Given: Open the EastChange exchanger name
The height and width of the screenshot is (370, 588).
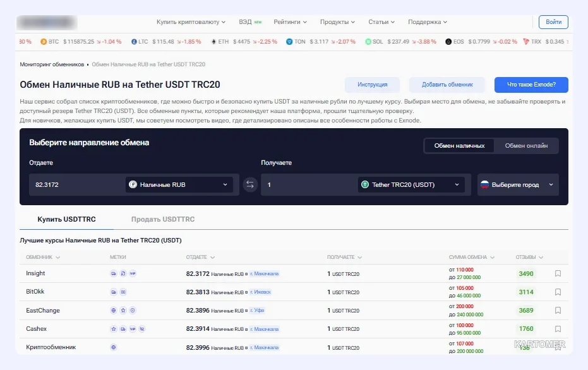Looking at the screenshot, I should pyautogui.click(x=43, y=311).
